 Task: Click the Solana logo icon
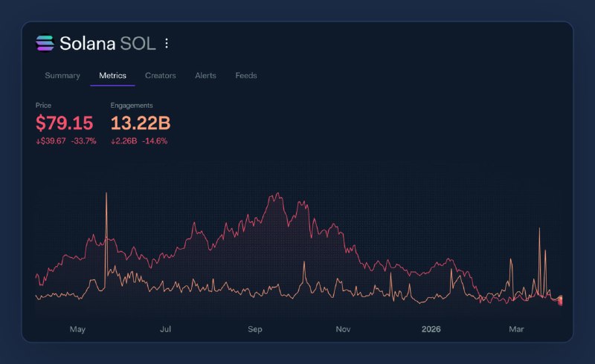click(45, 44)
